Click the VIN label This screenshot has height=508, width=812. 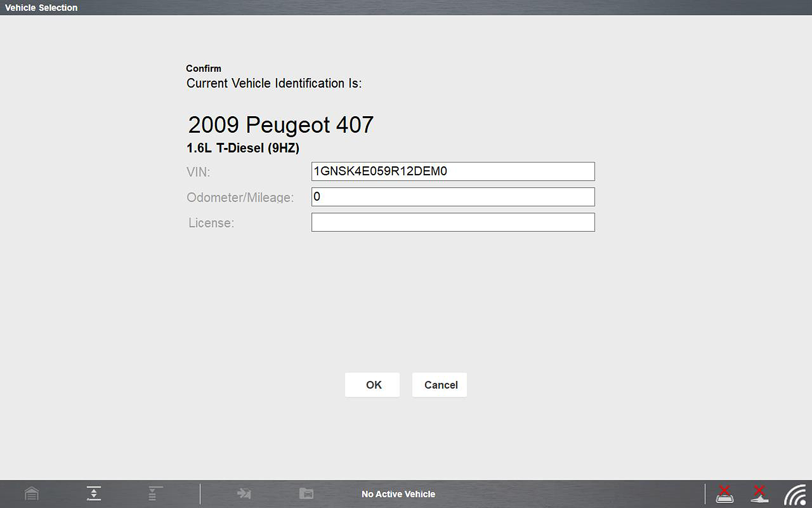198,172
